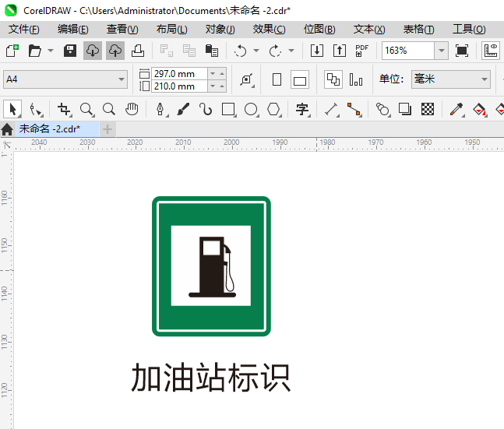Screen dimensions: 504x429
Task: Select the Connector tool
Action: pos(354,109)
